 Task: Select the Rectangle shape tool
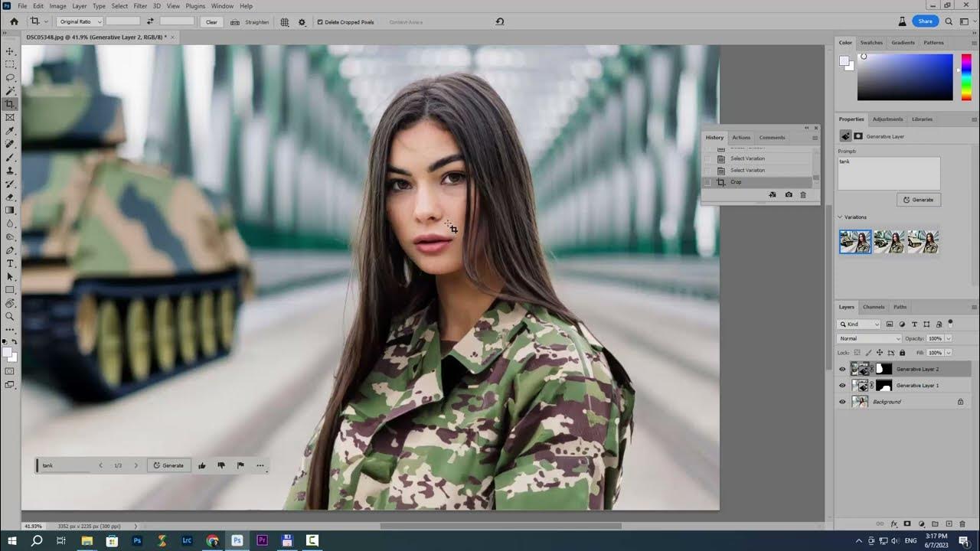tap(10, 290)
